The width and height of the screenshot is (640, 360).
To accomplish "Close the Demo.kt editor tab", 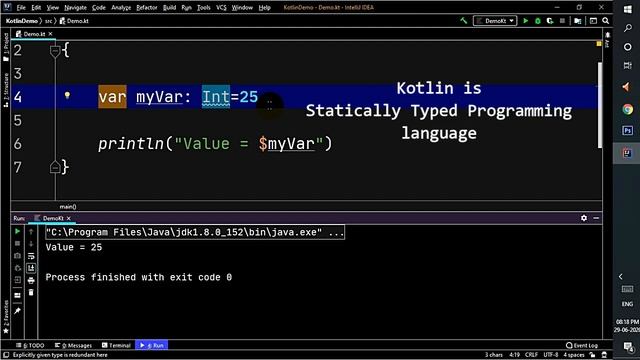I will pos(50,34).
